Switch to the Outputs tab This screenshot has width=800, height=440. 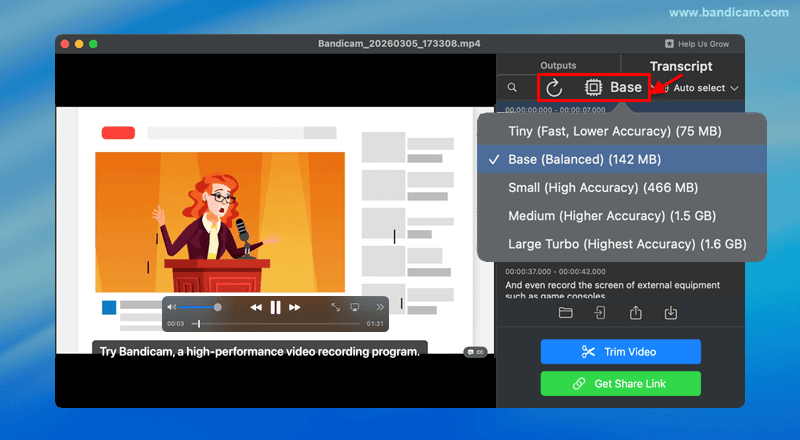[558, 65]
